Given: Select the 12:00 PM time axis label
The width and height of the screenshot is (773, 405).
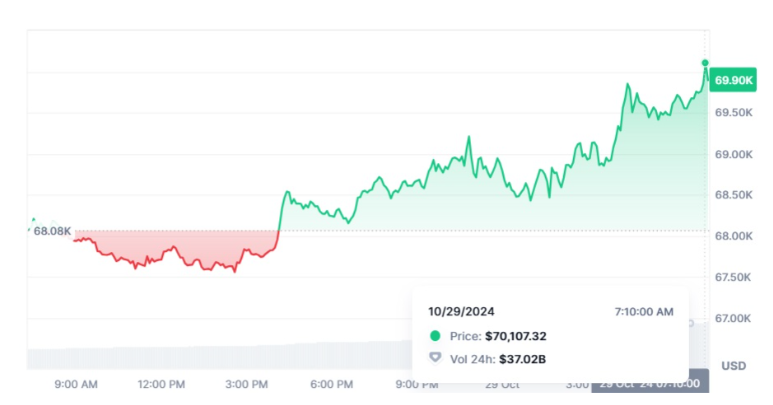Looking at the screenshot, I should (161, 384).
